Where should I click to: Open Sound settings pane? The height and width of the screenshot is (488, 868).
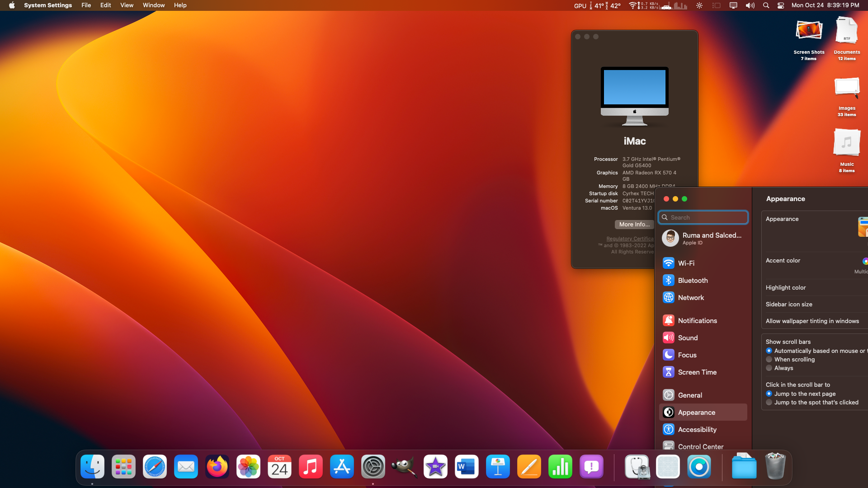click(x=687, y=338)
